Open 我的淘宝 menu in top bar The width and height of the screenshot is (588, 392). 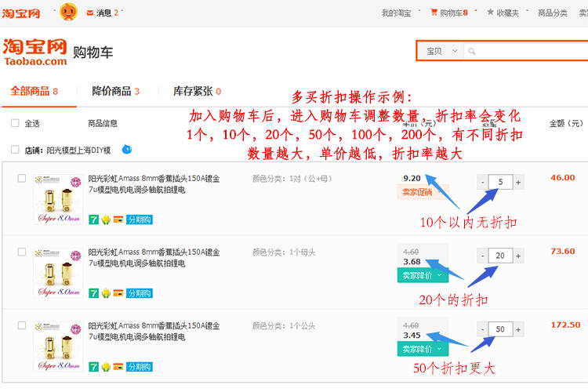396,13
